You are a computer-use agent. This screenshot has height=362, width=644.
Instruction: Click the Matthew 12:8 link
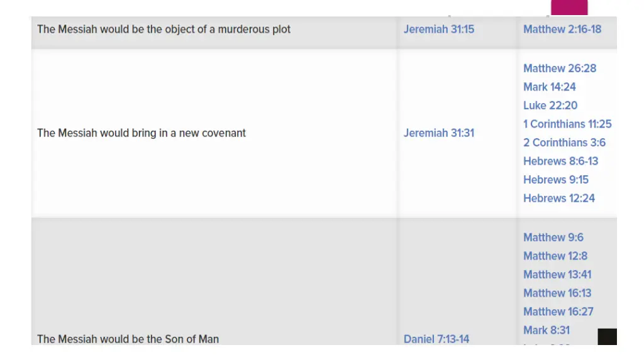tap(555, 256)
